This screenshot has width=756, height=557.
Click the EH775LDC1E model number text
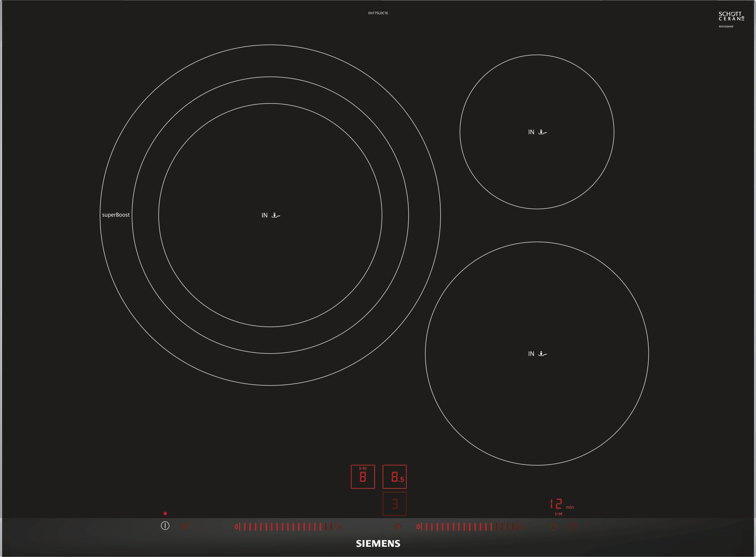pyautogui.click(x=378, y=13)
